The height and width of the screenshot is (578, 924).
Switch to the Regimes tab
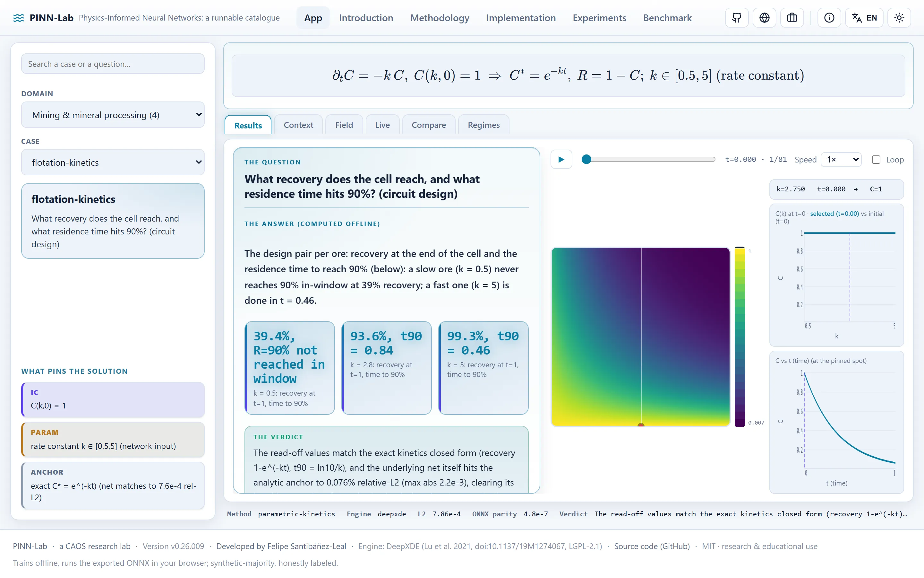click(483, 125)
